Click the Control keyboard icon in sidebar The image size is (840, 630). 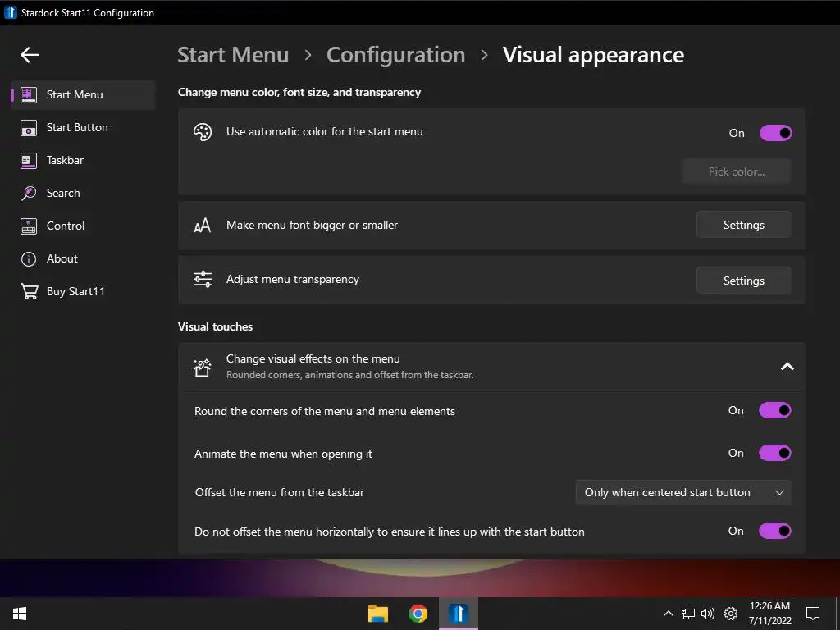(x=29, y=226)
